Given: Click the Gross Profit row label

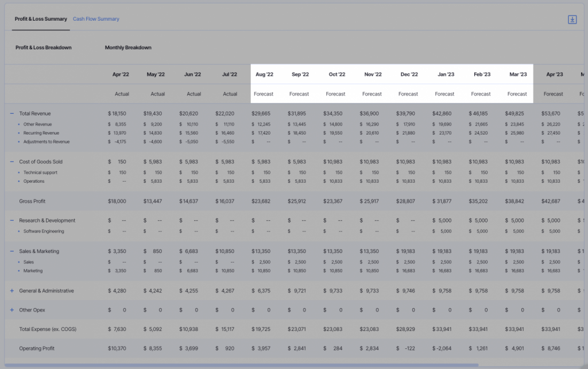Looking at the screenshot, I should (33, 201).
